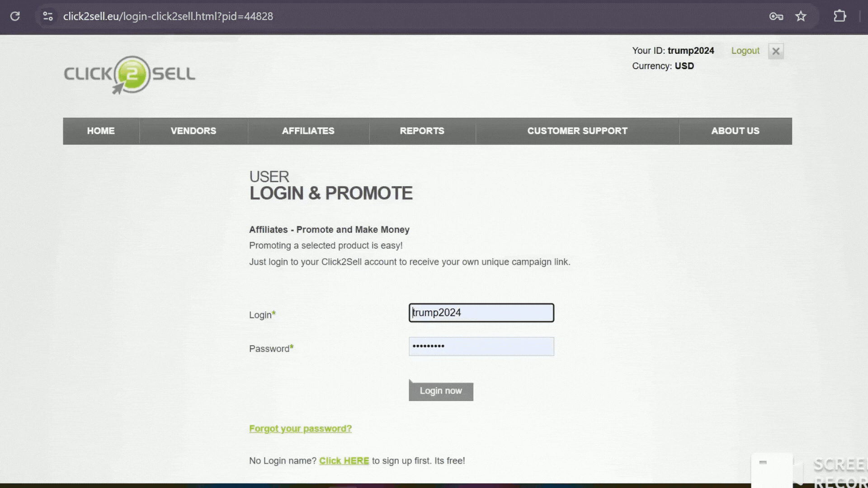
Task: Dismiss the user ID box with X
Action: [x=776, y=52]
